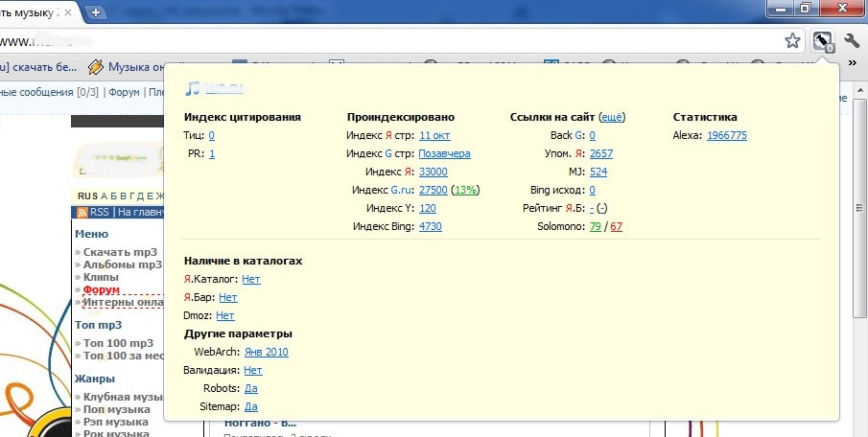The width and height of the screenshot is (868, 437).
Task: Open Yandex index 33000 link
Action: click(x=434, y=172)
